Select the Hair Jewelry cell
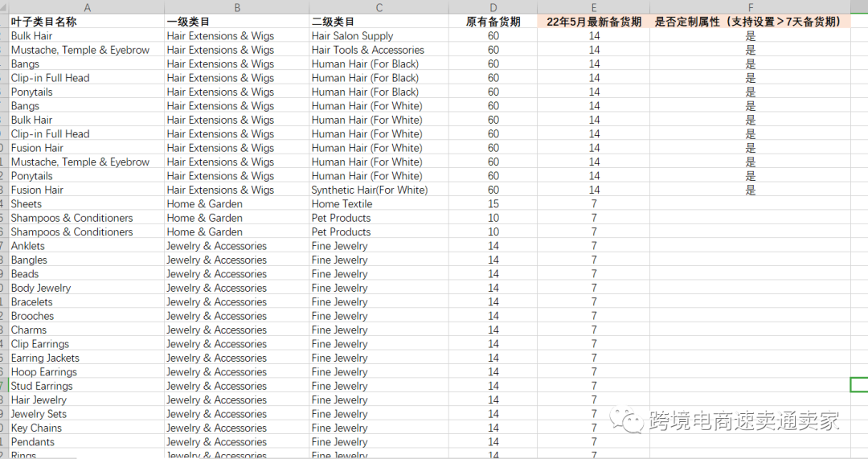 click(87, 400)
